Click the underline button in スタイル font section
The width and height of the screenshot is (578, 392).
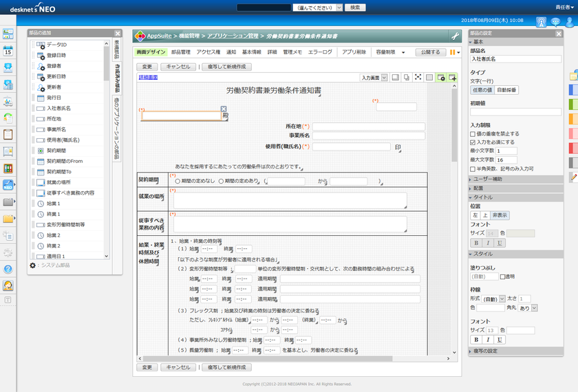(500, 340)
